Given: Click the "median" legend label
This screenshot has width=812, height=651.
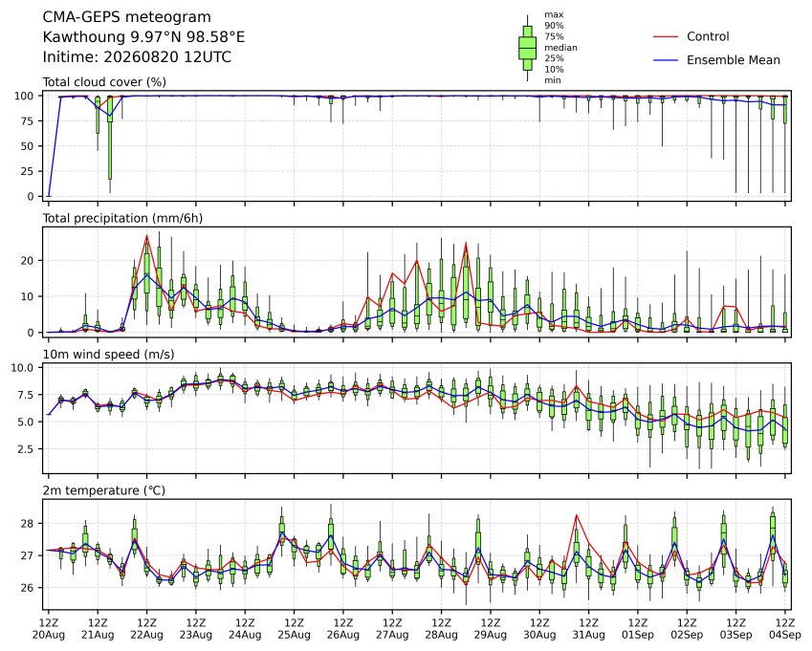Looking at the screenshot, I should (x=560, y=48).
